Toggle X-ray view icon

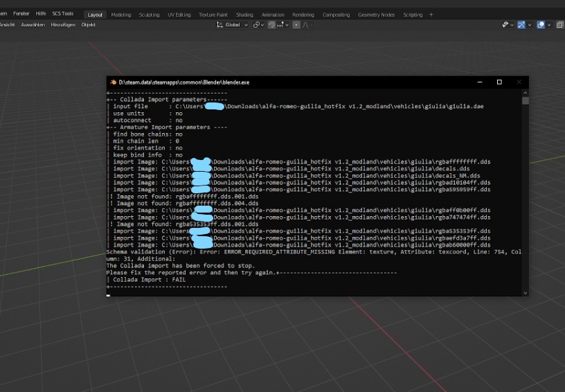click(559, 25)
